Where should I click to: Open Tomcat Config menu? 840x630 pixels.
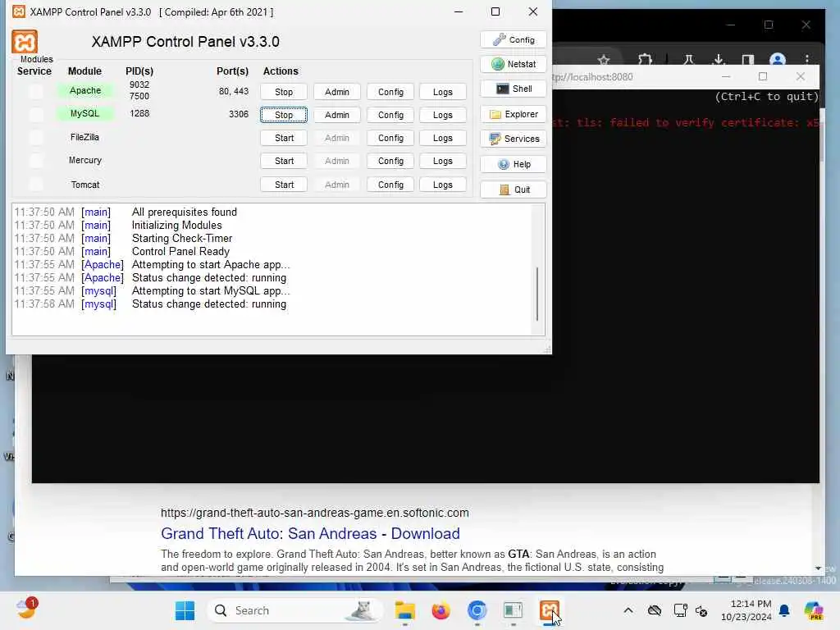390,185
